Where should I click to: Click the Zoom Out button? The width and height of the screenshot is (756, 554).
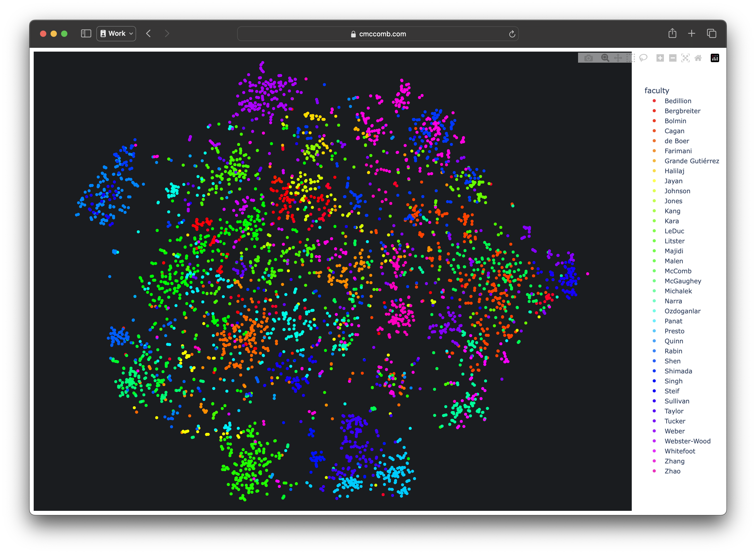(673, 58)
